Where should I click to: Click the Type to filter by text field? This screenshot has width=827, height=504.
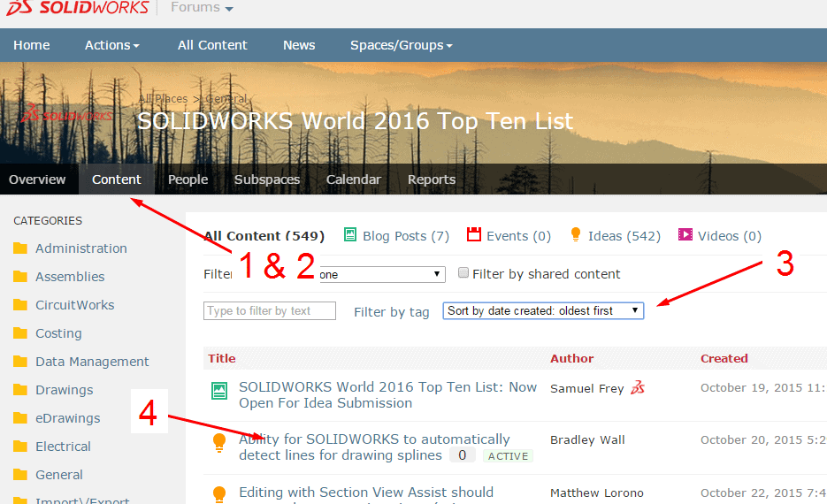point(270,310)
